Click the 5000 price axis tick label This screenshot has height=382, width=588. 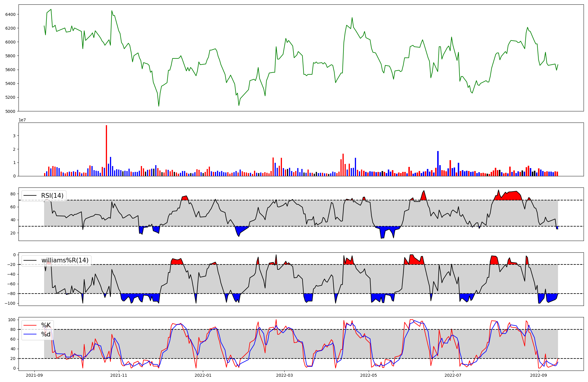pyautogui.click(x=11, y=111)
